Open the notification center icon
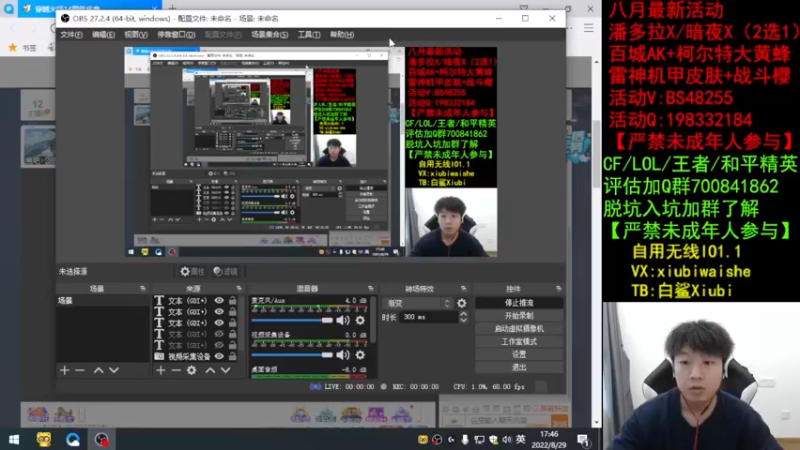800x450 pixels. [x=583, y=439]
